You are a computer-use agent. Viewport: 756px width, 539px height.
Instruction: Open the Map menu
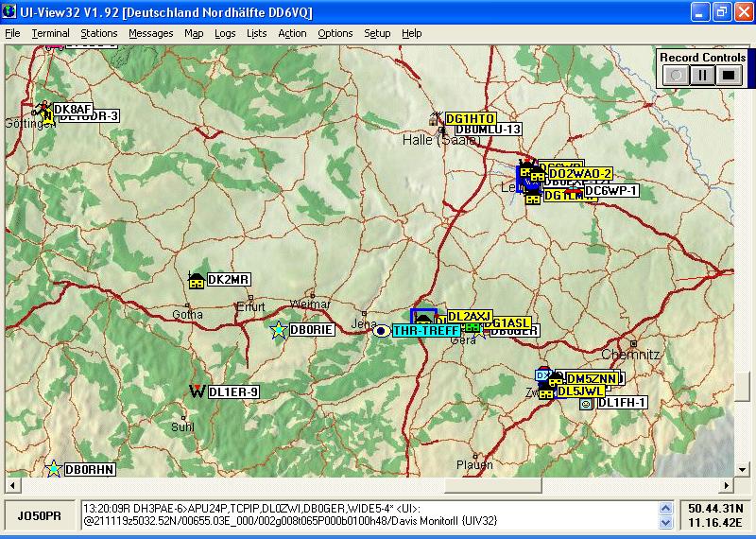pyautogui.click(x=194, y=33)
